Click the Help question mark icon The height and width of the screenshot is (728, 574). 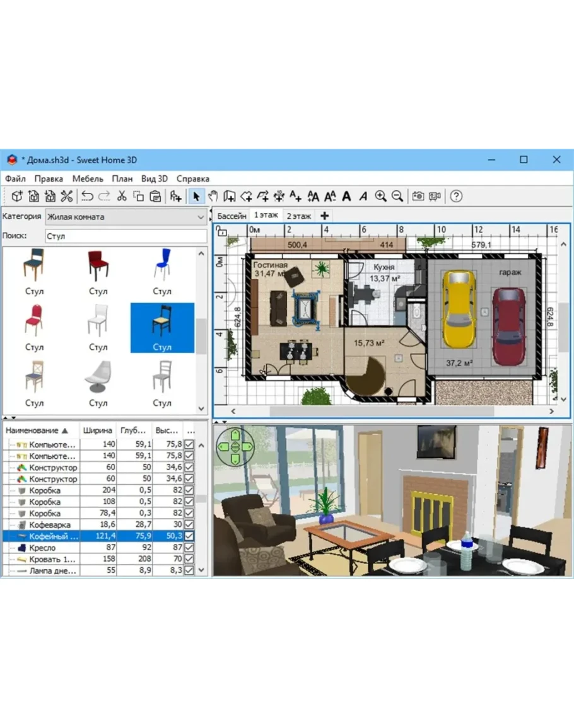(x=456, y=196)
